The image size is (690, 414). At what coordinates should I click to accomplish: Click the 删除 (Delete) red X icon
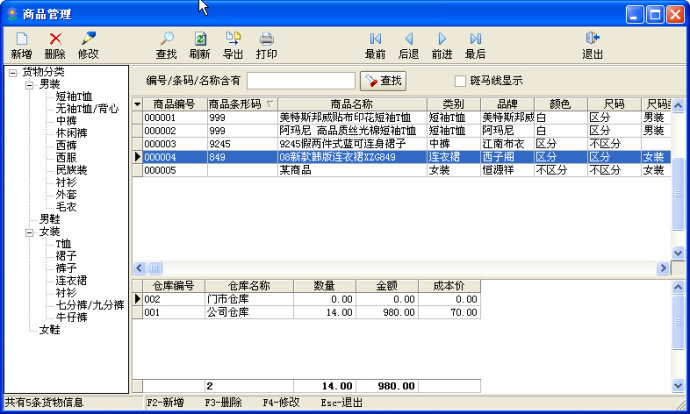[54, 39]
